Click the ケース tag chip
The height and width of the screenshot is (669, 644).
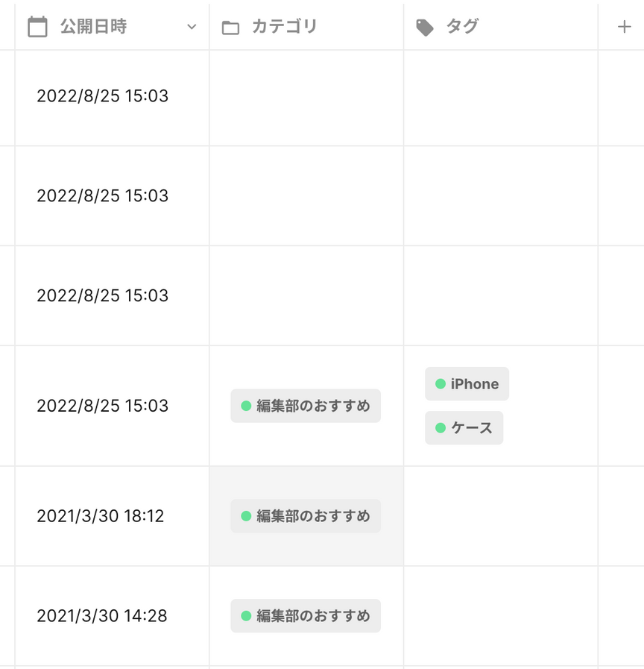coord(464,427)
